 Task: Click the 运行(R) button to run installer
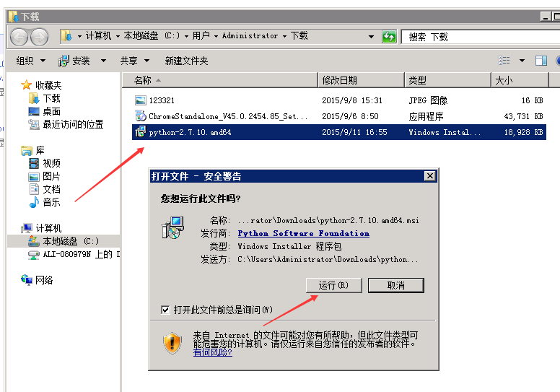[333, 285]
